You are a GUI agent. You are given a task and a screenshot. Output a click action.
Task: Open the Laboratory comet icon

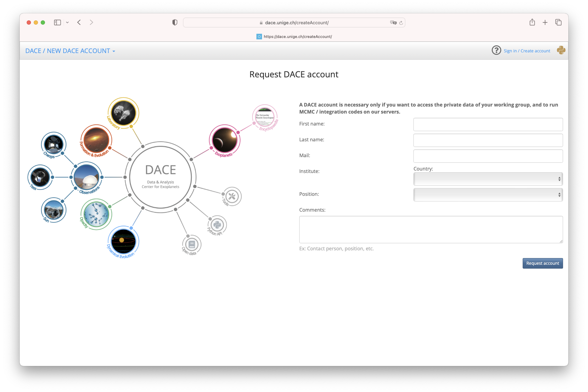(x=123, y=113)
